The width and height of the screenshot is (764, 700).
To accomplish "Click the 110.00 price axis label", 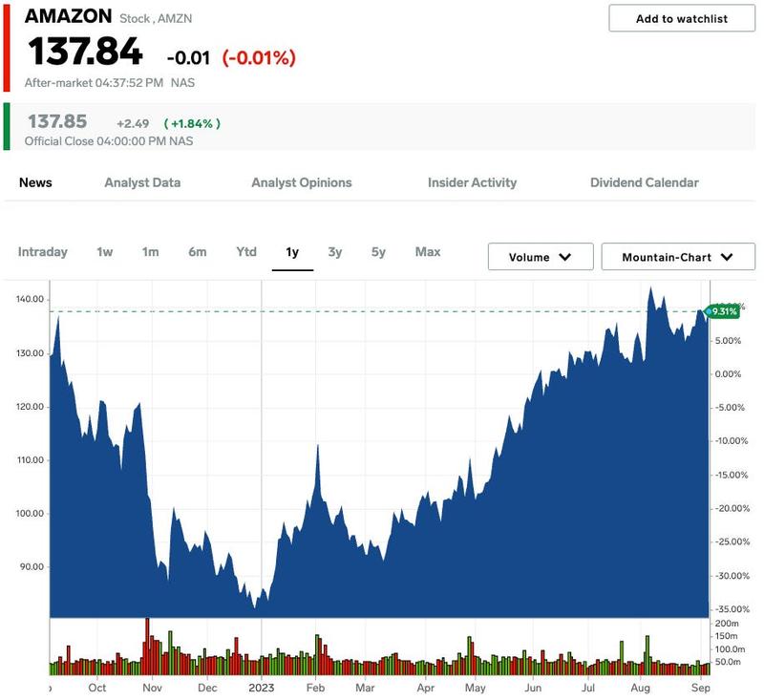I will (30, 460).
